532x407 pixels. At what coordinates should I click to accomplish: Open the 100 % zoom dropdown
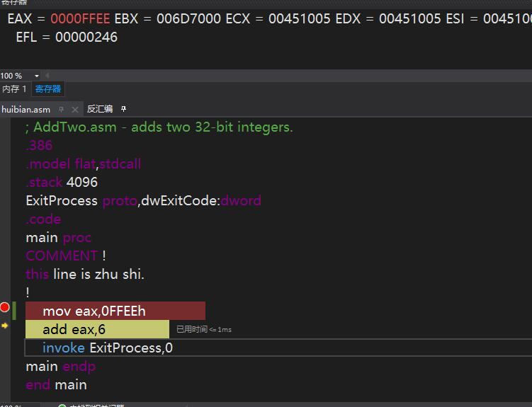[37, 76]
